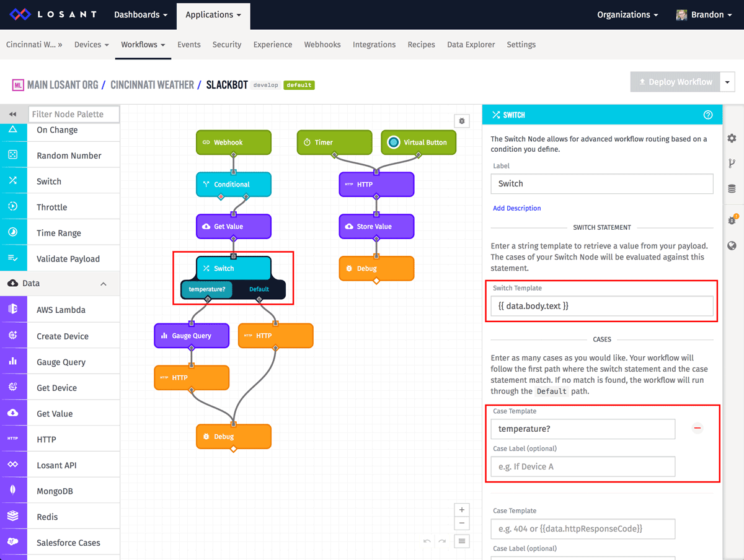Open the Events tab

(189, 45)
